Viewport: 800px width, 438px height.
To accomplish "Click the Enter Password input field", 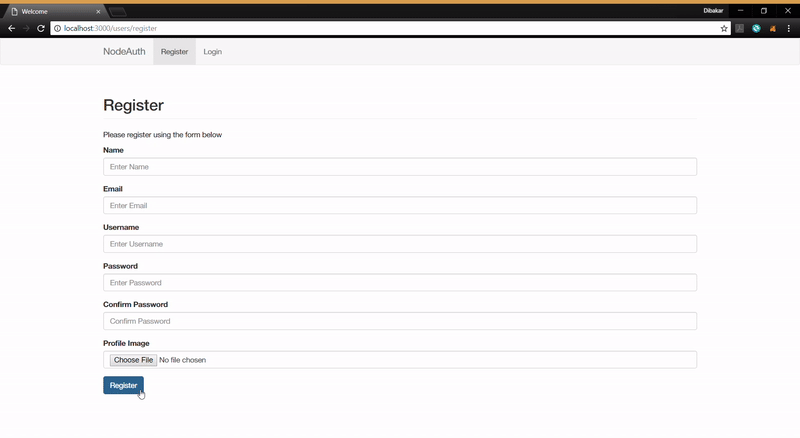I will tap(400, 282).
